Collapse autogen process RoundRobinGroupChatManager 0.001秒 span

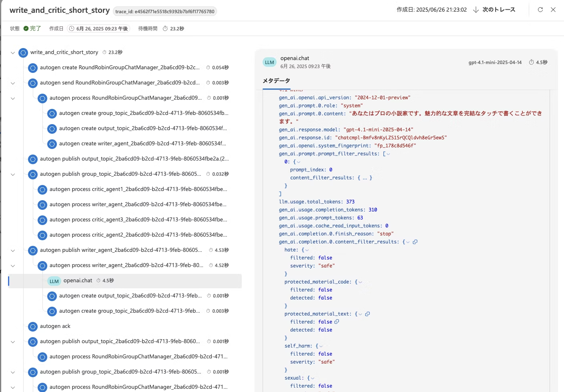tap(13, 98)
